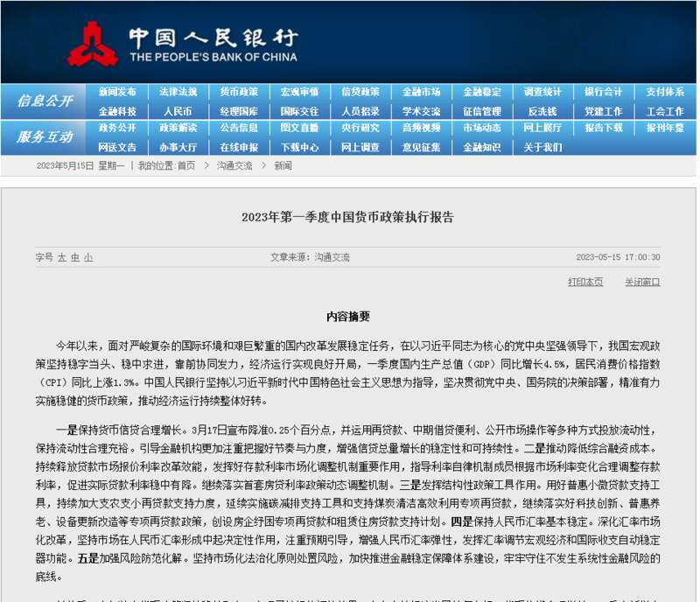Open the 市场动态 menu item

pos(482,128)
